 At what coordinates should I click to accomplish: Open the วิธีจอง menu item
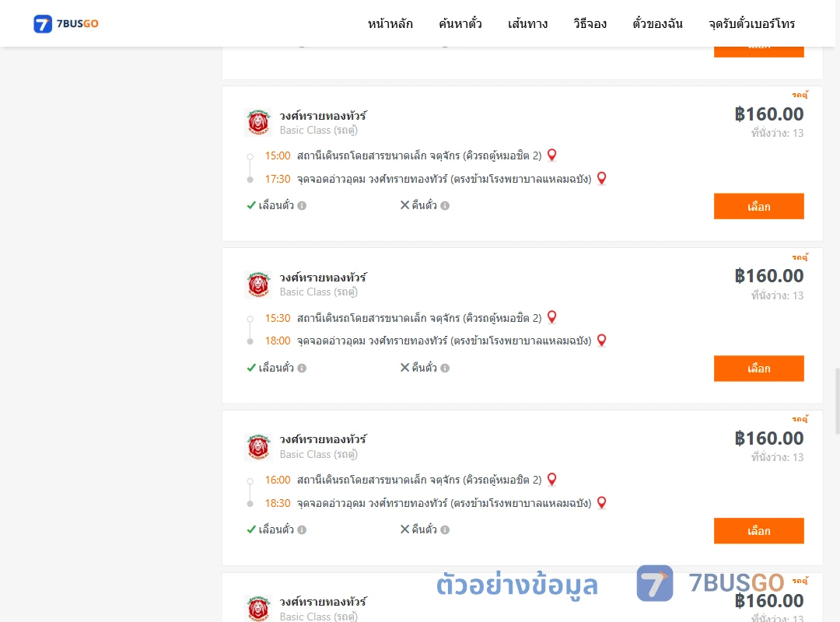(x=590, y=23)
